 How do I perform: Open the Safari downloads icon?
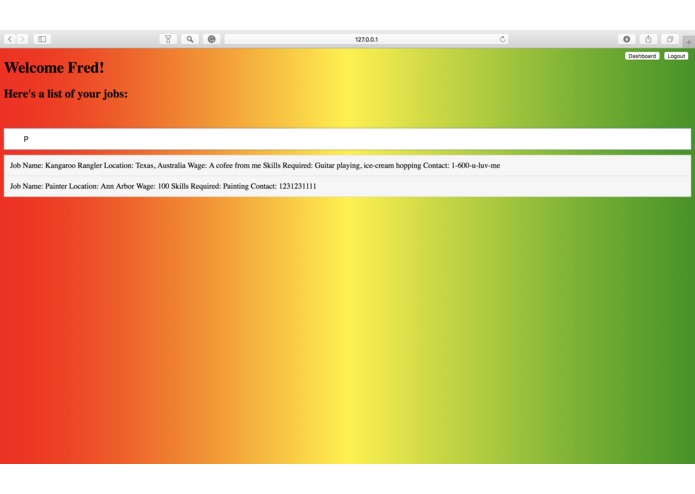627,39
